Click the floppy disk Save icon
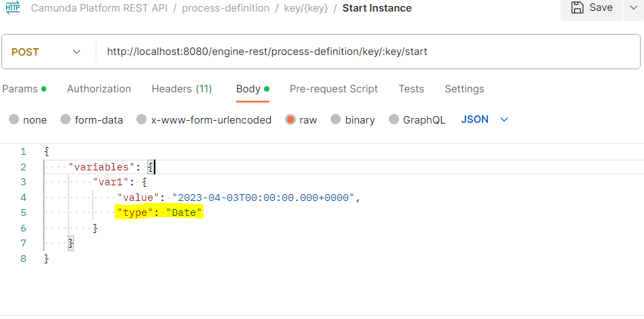The image size is (644, 319). click(x=578, y=7)
